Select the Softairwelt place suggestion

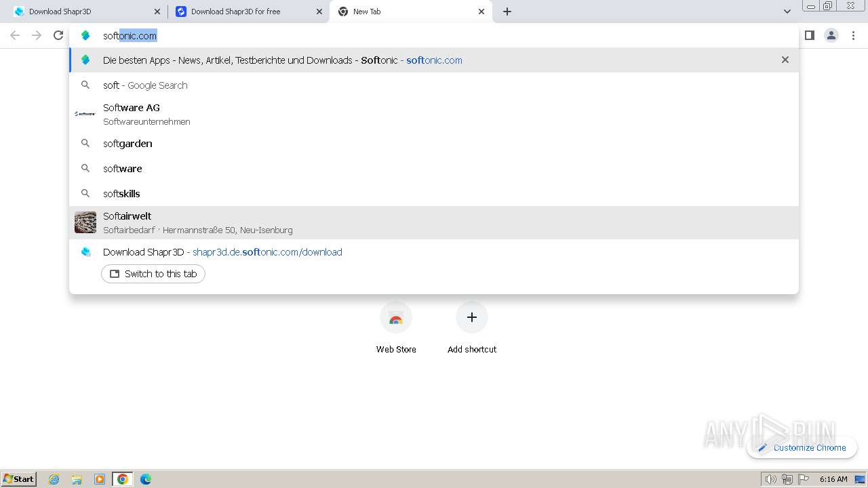tap(434, 222)
